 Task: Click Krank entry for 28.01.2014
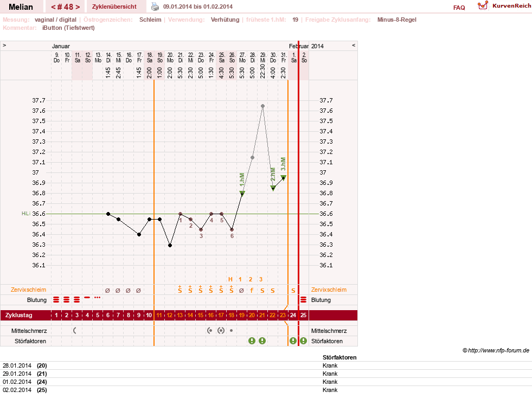(330, 365)
